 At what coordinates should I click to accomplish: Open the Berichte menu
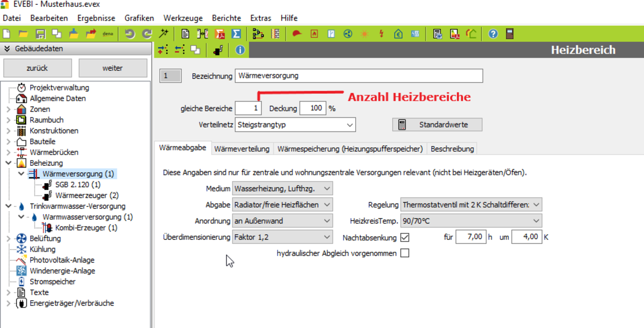click(x=226, y=18)
